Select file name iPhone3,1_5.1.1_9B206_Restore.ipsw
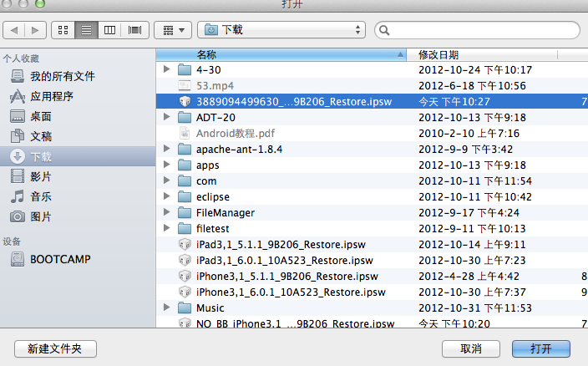Viewport: 588px width, 366px height. click(287, 277)
